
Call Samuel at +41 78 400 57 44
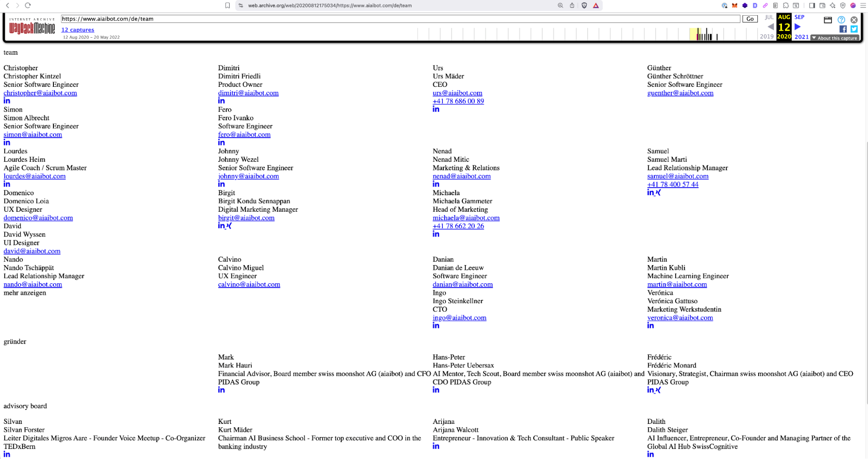tap(673, 184)
